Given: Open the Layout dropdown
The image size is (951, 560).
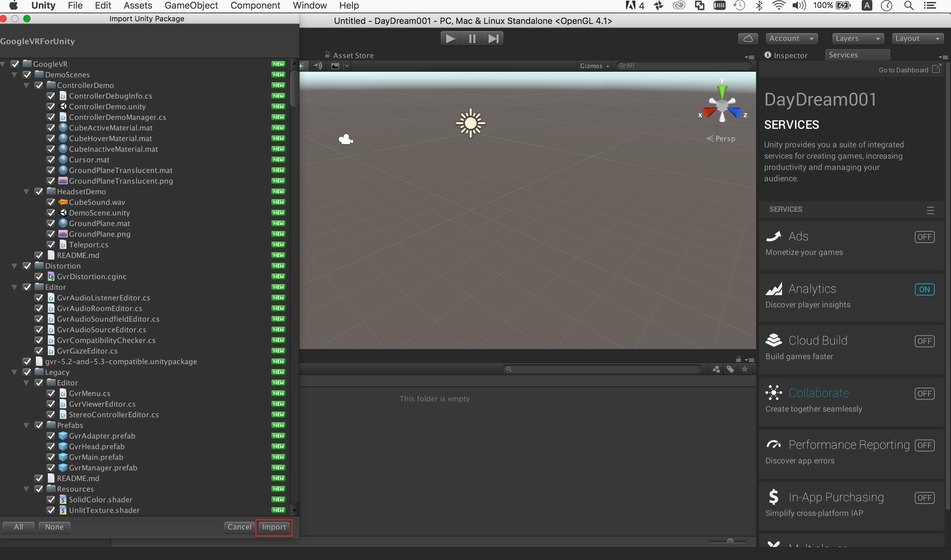Looking at the screenshot, I should (x=918, y=39).
